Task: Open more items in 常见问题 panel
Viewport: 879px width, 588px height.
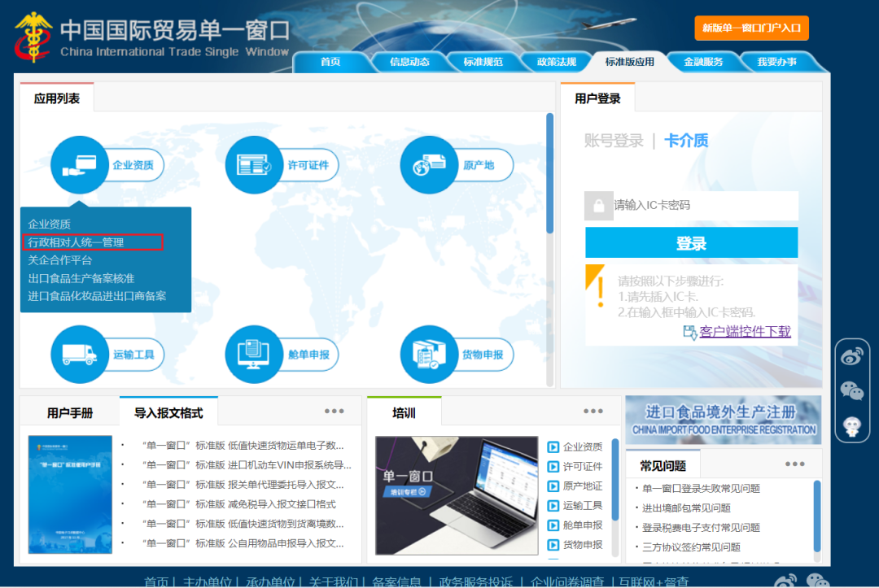Action: coord(795,464)
